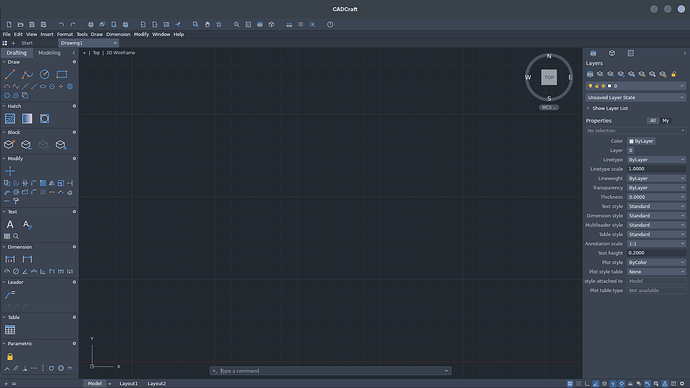Click the WCS button under compass
The width and height of the screenshot is (690, 388).
coord(549,107)
